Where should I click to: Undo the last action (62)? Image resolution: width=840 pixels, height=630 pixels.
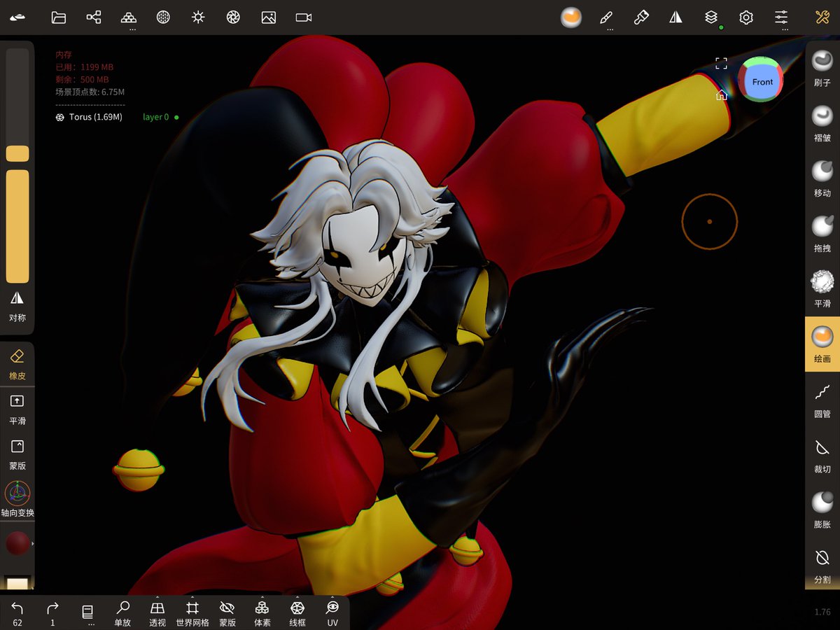[x=17, y=613]
